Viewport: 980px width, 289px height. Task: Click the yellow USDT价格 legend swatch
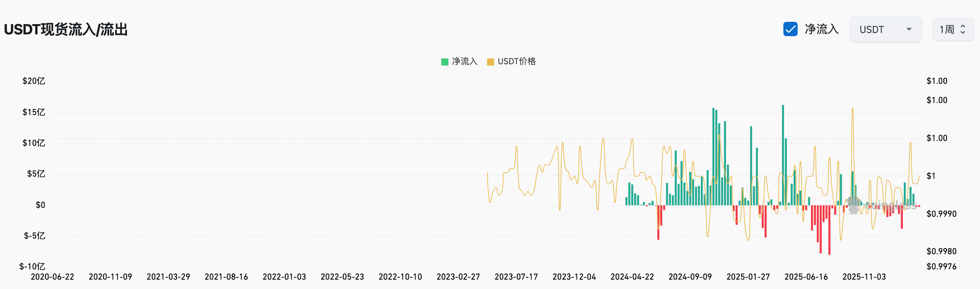click(x=490, y=62)
